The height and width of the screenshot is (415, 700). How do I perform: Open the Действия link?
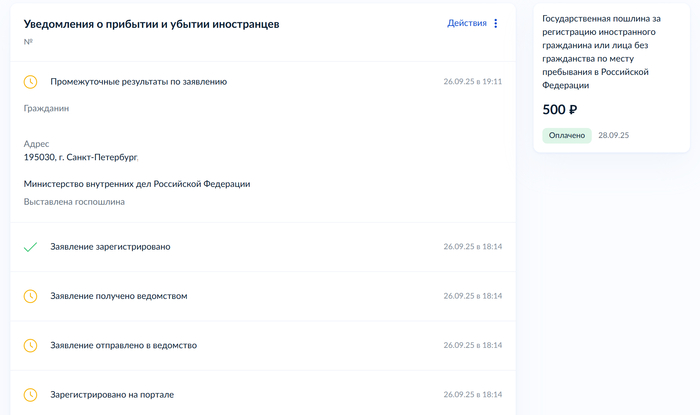(x=467, y=23)
